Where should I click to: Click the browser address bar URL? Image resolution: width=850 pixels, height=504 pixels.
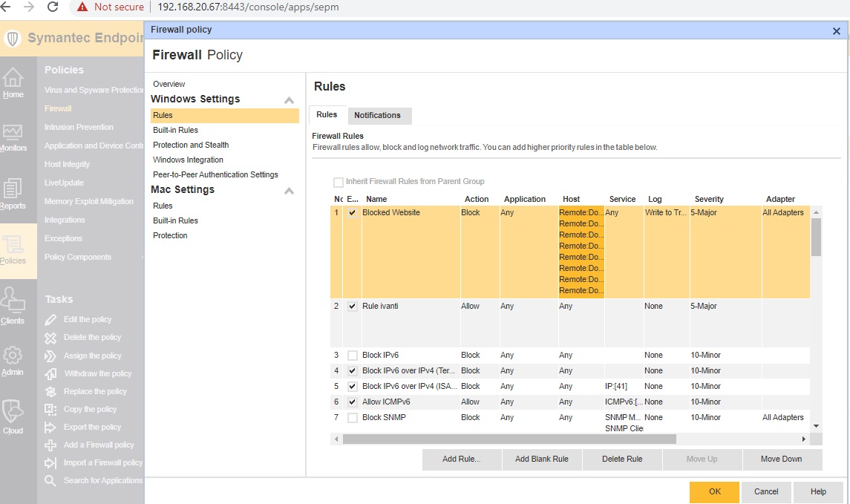pyautogui.click(x=248, y=7)
